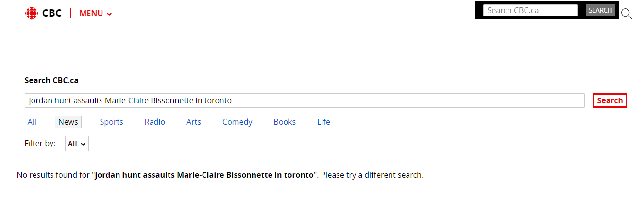Click into the main search query box
This screenshot has height=199, width=644.
tap(305, 100)
